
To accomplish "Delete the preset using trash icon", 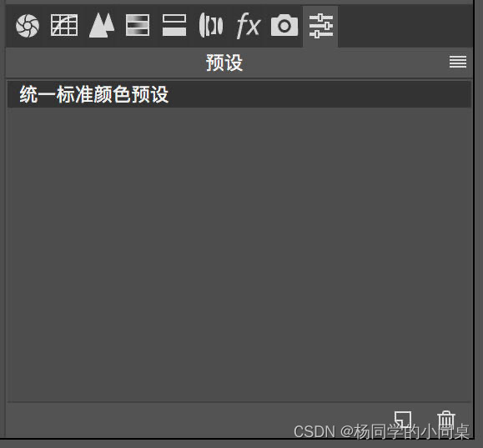I will (x=446, y=419).
